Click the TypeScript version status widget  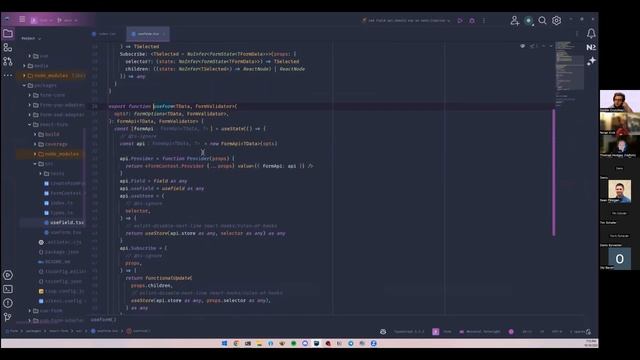click(409, 331)
